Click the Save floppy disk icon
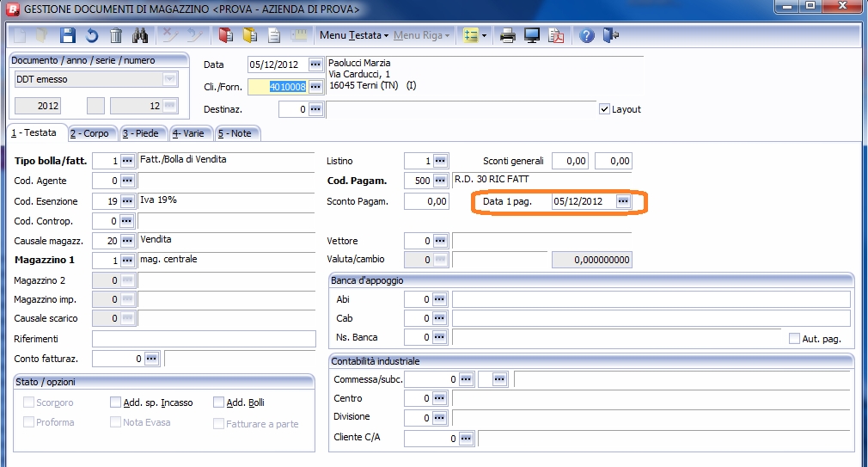Image resolution: width=868 pixels, height=467 pixels. (x=67, y=35)
